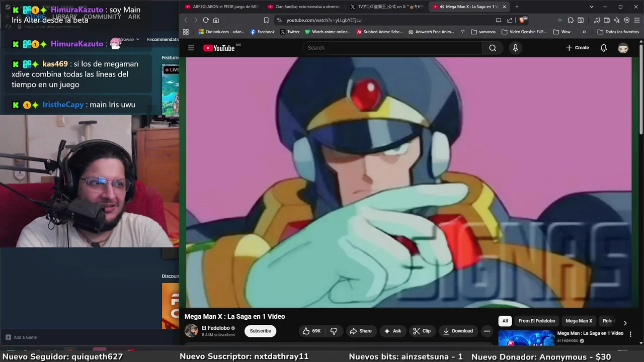Image resolution: width=644 pixels, height=362 pixels.
Task: Open the media control music-note icon
Action: pos(597,20)
